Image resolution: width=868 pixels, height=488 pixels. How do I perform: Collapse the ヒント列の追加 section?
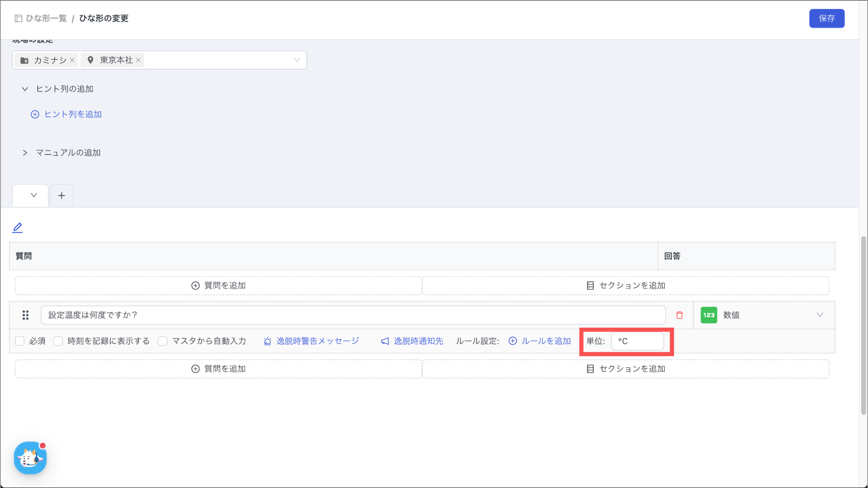click(25, 89)
